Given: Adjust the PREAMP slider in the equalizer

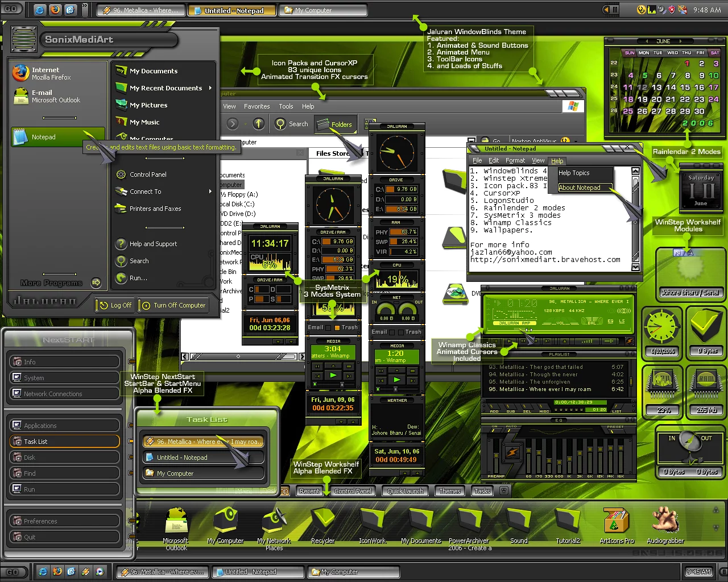Looking at the screenshot, I should pyautogui.click(x=495, y=455).
